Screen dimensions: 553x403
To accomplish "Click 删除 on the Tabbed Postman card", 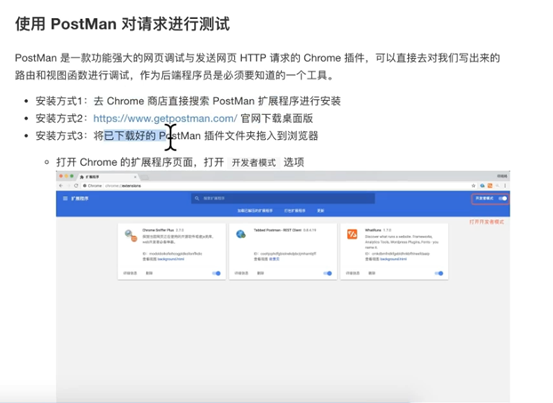I will pyautogui.click(x=260, y=273).
